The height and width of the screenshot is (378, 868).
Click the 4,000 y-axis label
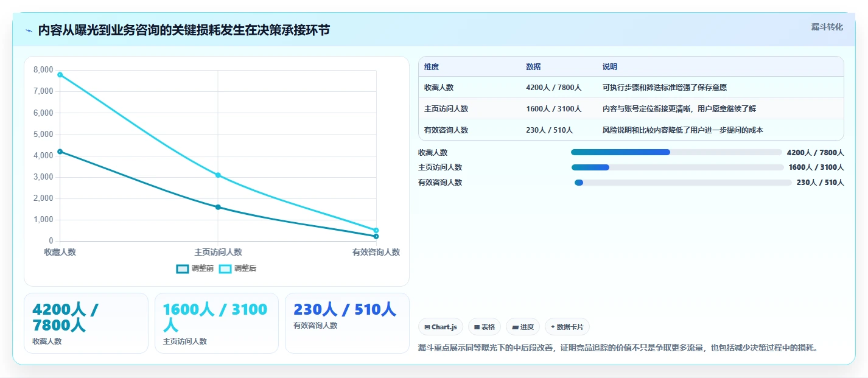[43, 156]
